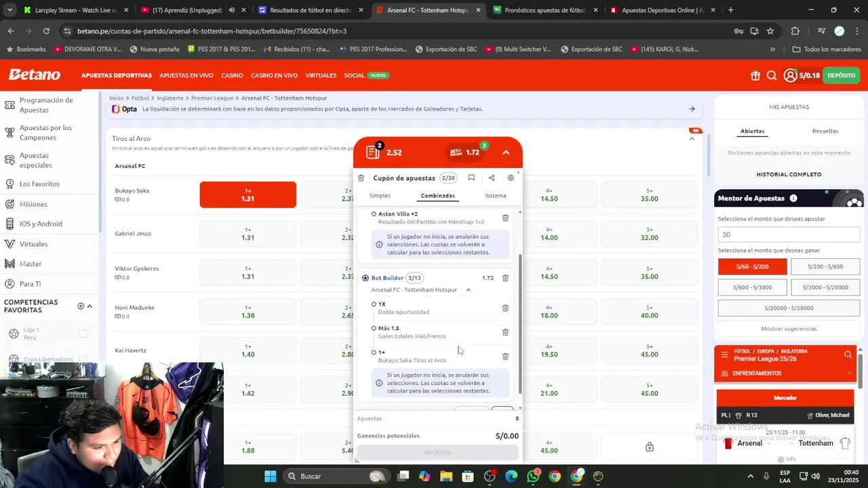Share the bet slip
This screenshot has height=488, width=868.
492,178
